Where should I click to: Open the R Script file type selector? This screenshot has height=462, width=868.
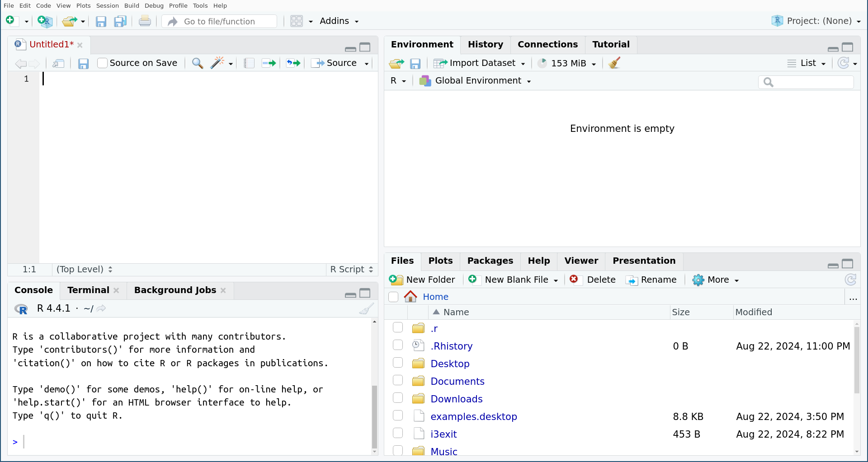[x=352, y=270]
